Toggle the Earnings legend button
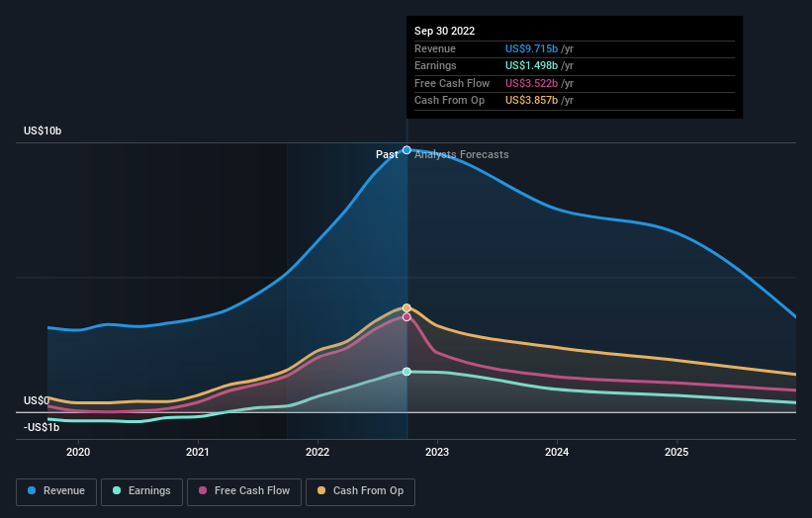Screen dimensions: 812x518 point(141,491)
